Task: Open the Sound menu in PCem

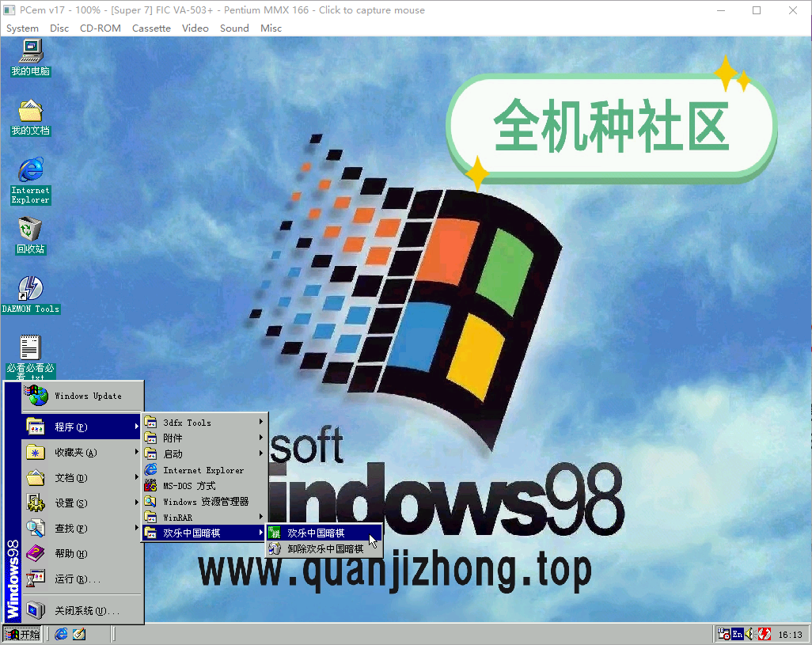Action: [234, 28]
